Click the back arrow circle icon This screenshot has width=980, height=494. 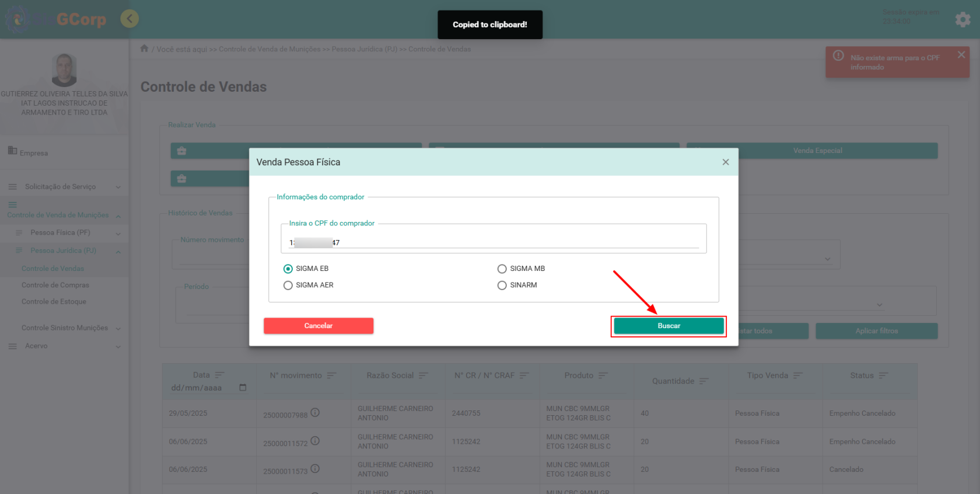click(x=129, y=19)
